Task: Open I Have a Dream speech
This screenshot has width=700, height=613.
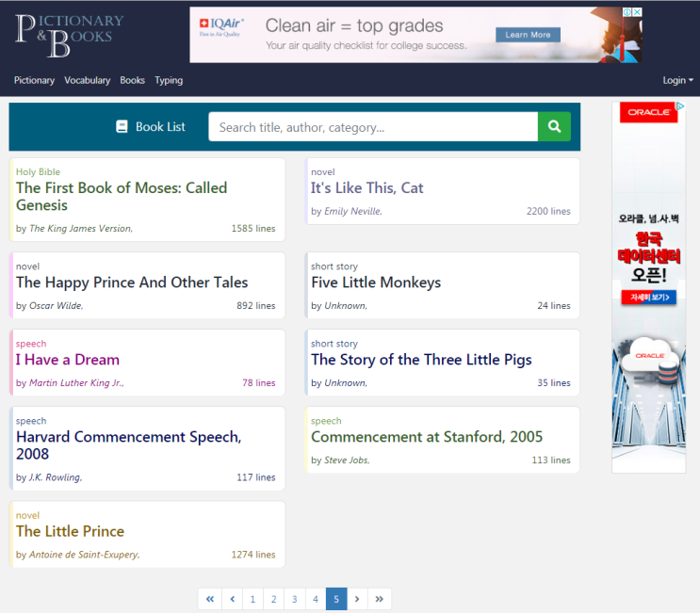Action: pos(68,360)
